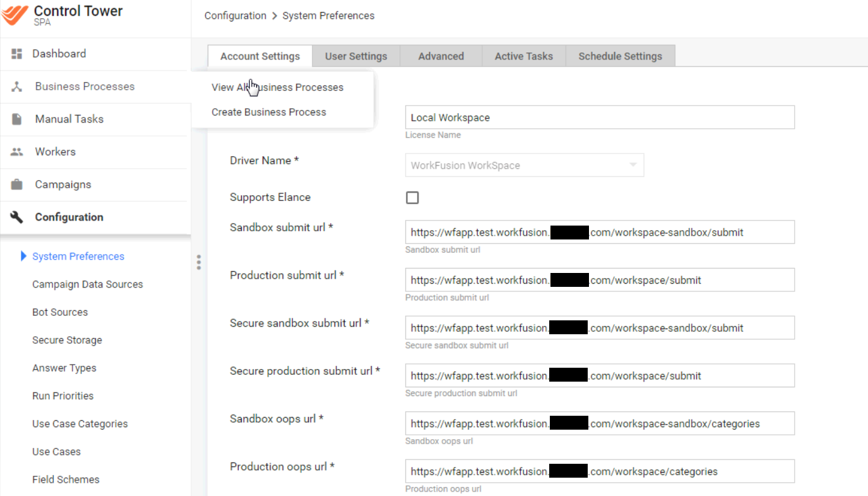This screenshot has width=868, height=496.
Task: Select System Preferences in the sidebar
Action: (78, 257)
